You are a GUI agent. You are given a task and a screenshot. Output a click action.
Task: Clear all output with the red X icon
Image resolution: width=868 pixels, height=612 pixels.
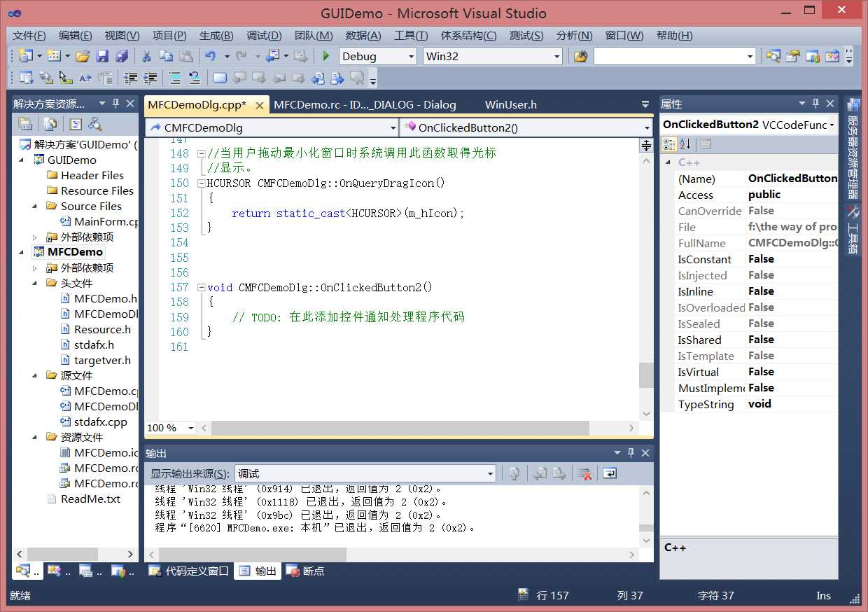(585, 474)
